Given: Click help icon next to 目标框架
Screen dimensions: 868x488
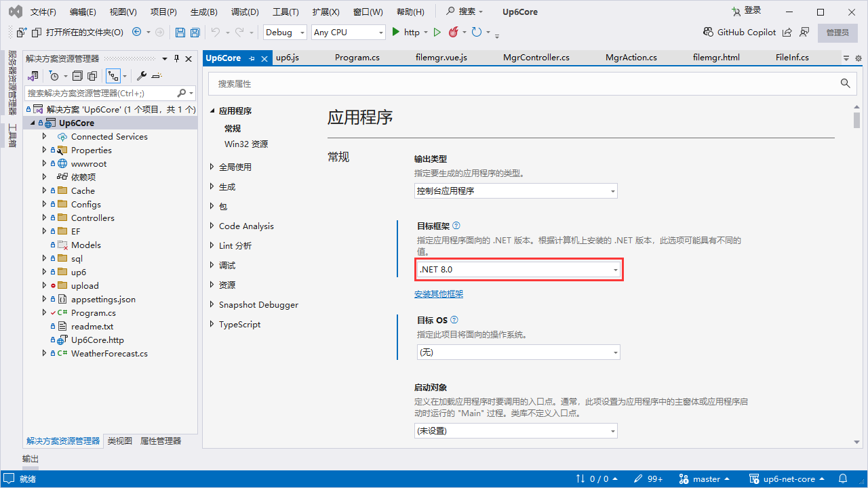Looking at the screenshot, I should [x=456, y=226].
